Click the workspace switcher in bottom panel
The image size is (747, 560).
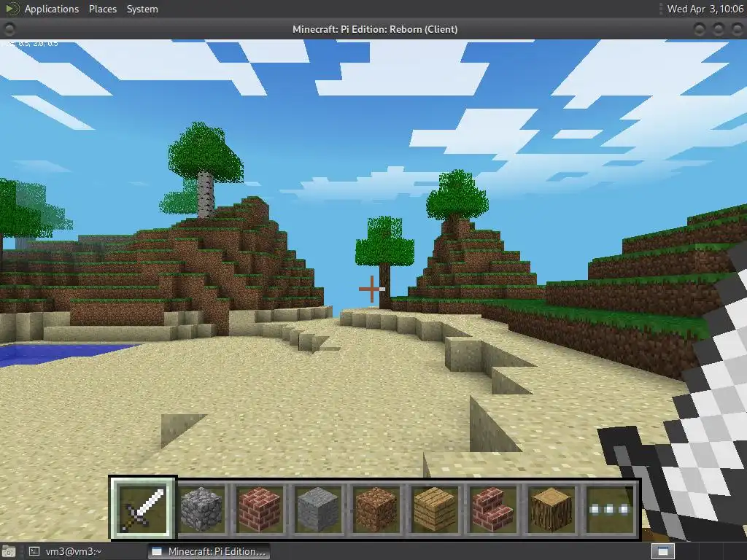662,551
